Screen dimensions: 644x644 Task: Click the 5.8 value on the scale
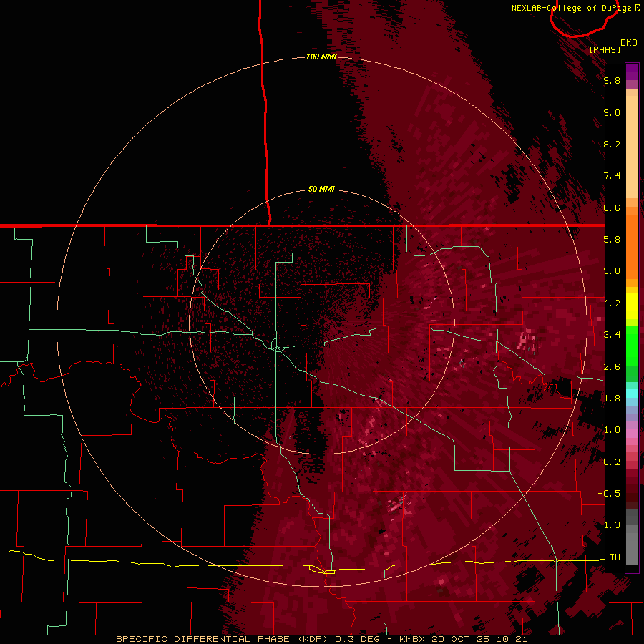(612, 240)
